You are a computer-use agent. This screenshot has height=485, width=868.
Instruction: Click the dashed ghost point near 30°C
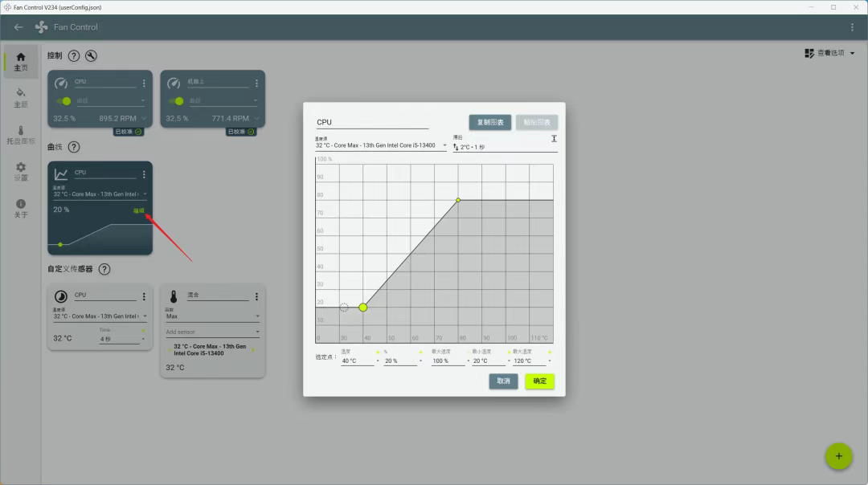pyautogui.click(x=344, y=307)
